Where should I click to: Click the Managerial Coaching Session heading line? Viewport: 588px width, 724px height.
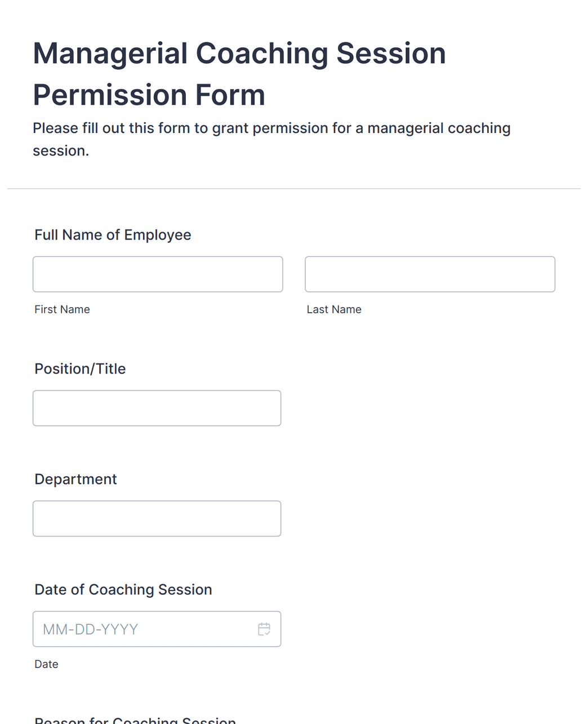(x=239, y=54)
